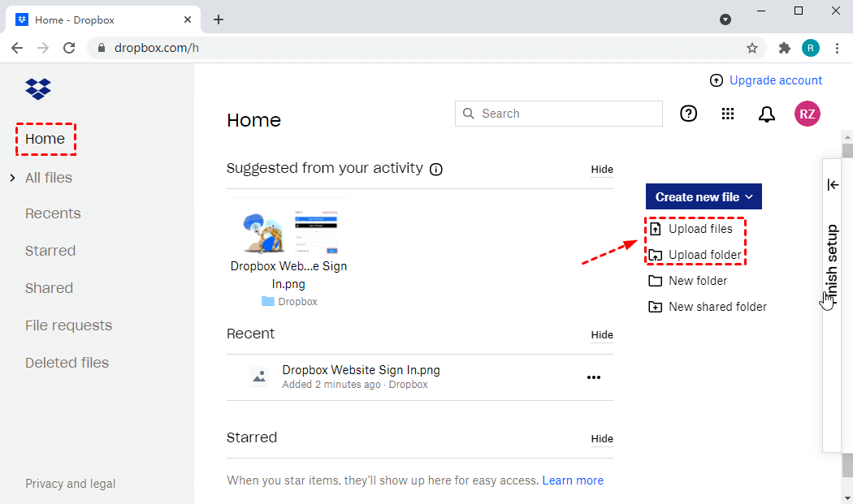The height and width of the screenshot is (504, 853).
Task: Open suggested Dropbox Web...e Sign In.png thumbnail
Action: pos(289,232)
